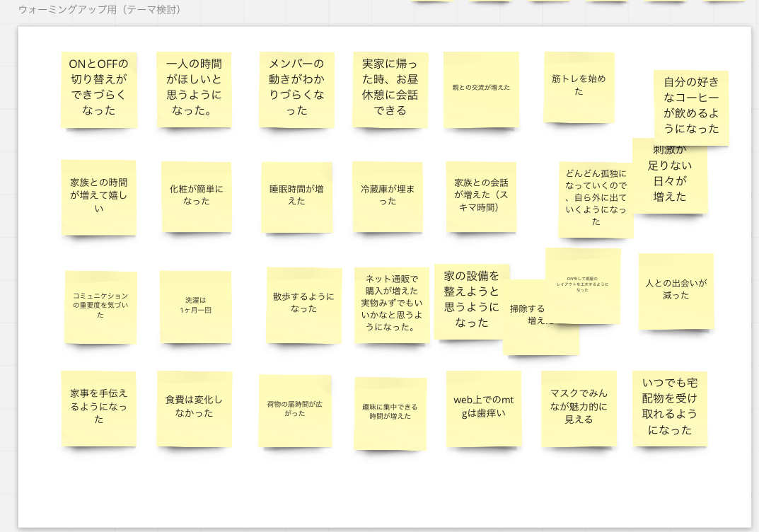Pick sticky note '冷蔵庫が埋まった'

coord(387,197)
